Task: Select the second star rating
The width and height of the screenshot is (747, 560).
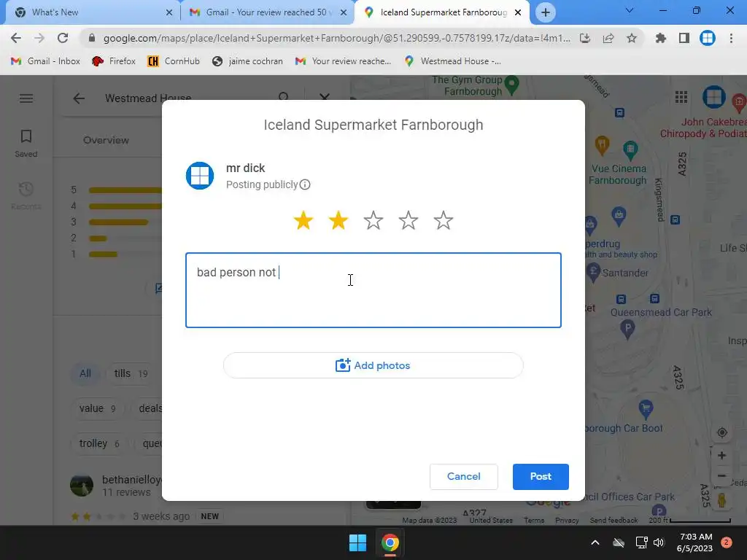Action: [x=338, y=220]
